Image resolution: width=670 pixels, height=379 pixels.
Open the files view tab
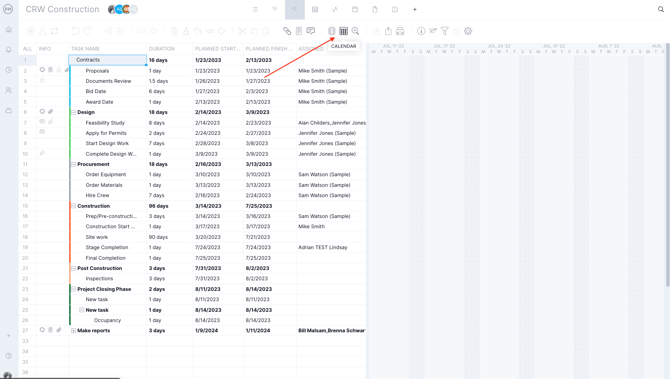375,9
